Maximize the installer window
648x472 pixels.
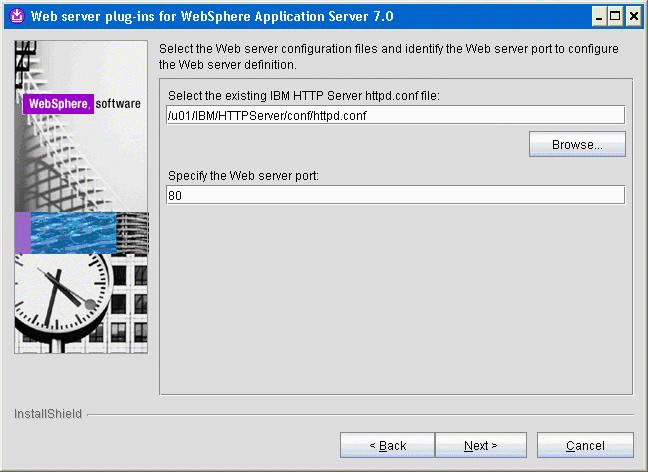(615, 17)
